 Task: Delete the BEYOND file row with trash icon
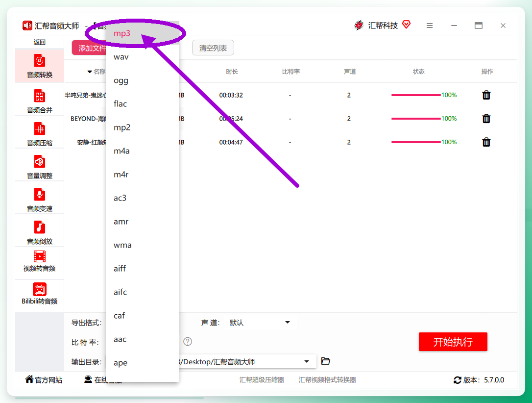pyautogui.click(x=486, y=119)
